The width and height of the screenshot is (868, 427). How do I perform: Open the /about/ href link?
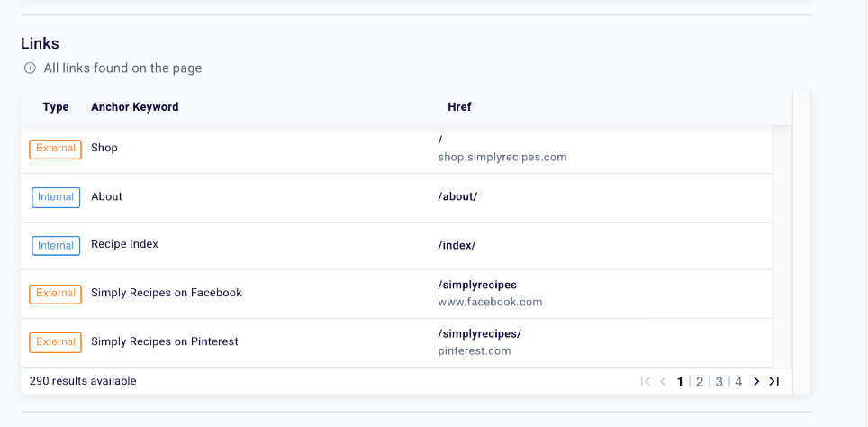coord(457,196)
